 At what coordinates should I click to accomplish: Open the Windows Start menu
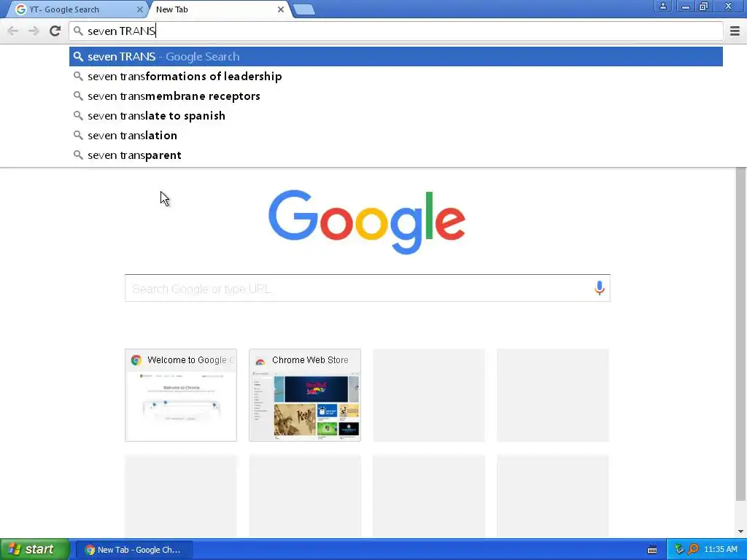(x=35, y=549)
